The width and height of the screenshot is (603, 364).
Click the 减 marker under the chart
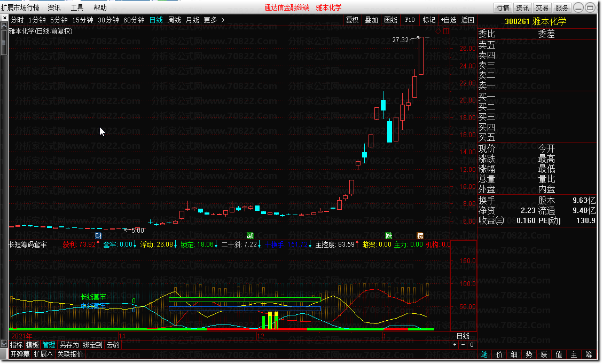(250, 235)
